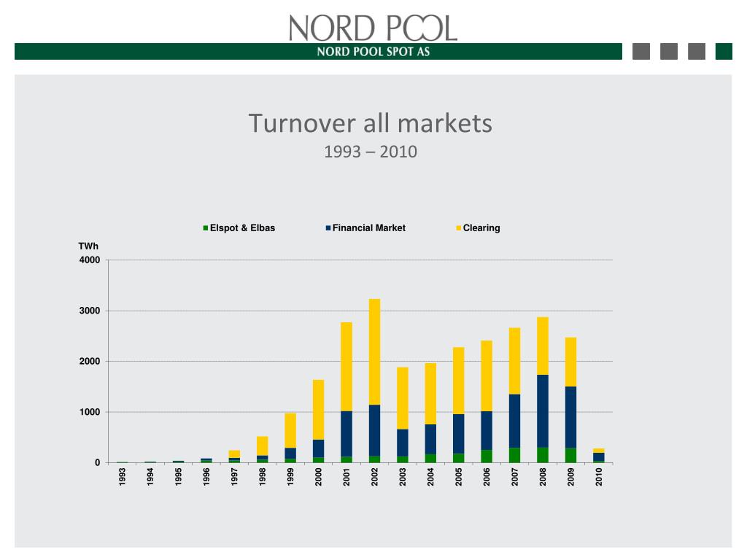Select the Financial Market legend label
Screen dimensions: 747x560
coord(368,228)
